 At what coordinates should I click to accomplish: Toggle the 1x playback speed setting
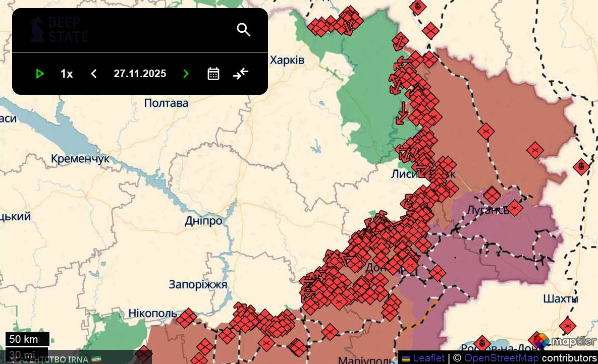click(x=66, y=74)
